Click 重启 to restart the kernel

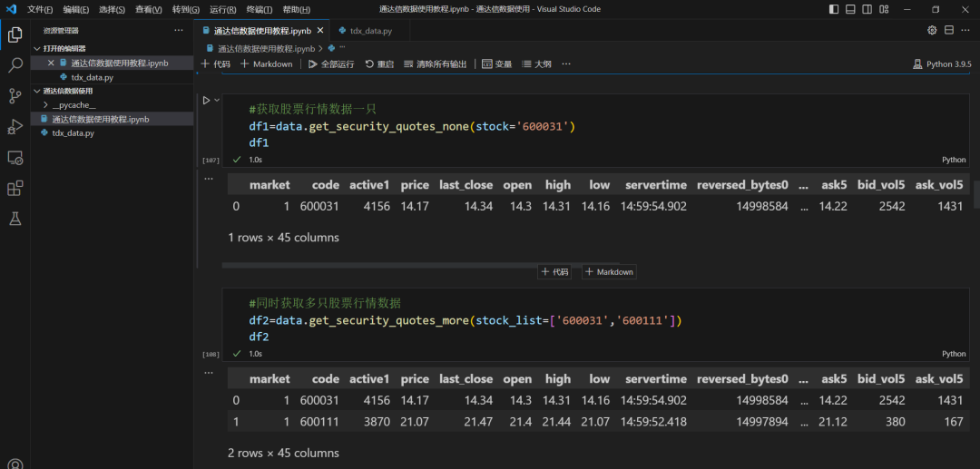(379, 64)
